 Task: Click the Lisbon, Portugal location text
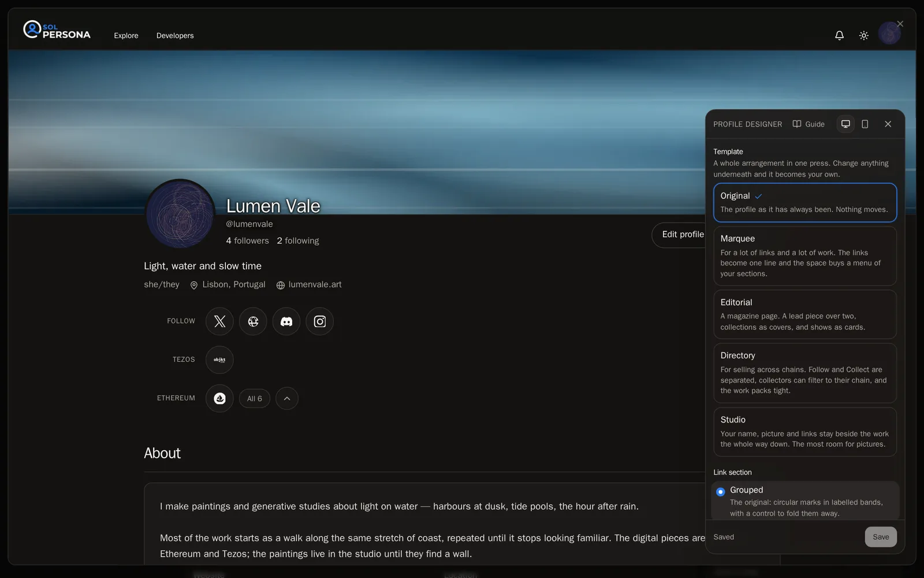pos(228,284)
